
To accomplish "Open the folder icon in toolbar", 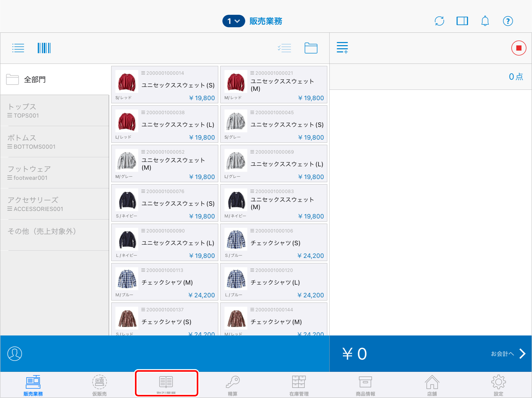I will (311, 48).
